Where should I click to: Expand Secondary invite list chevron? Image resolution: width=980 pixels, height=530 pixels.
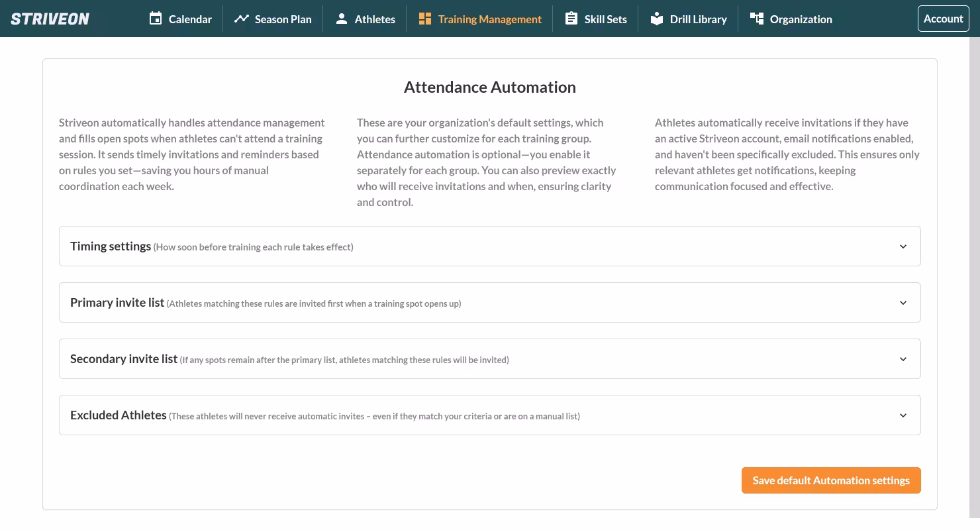click(x=903, y=359)
